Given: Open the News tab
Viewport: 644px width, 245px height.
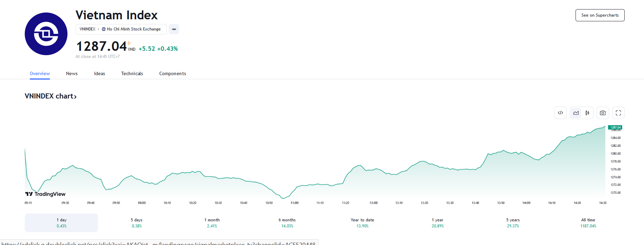Looking at the screenshot, I should 72,73.
